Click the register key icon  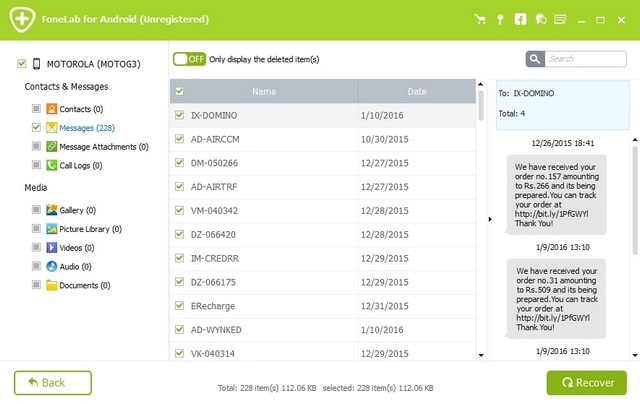[500, 19]
